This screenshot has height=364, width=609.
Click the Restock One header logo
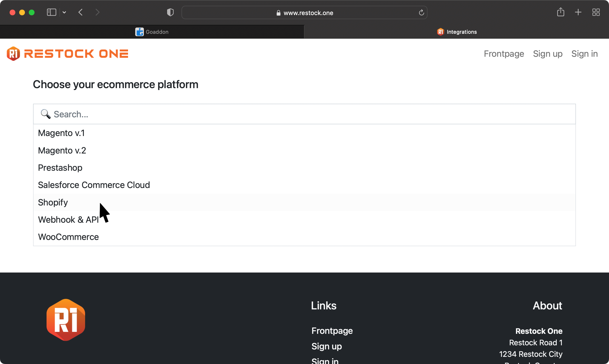(68, 53)
